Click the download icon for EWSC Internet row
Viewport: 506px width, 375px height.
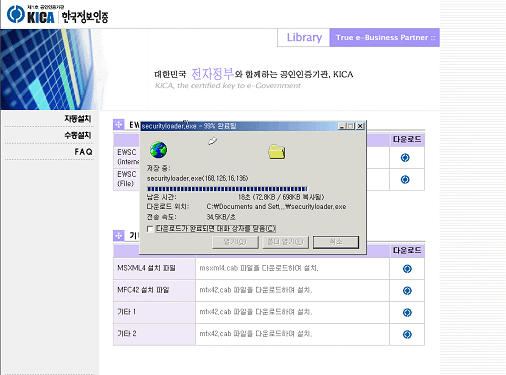click(x=405, y=158)
